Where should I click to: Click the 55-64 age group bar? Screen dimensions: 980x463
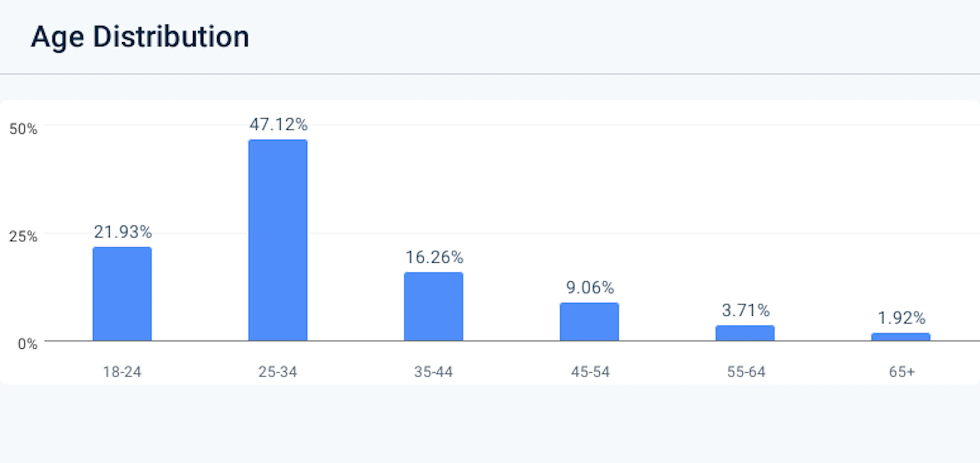coord(745,333)
